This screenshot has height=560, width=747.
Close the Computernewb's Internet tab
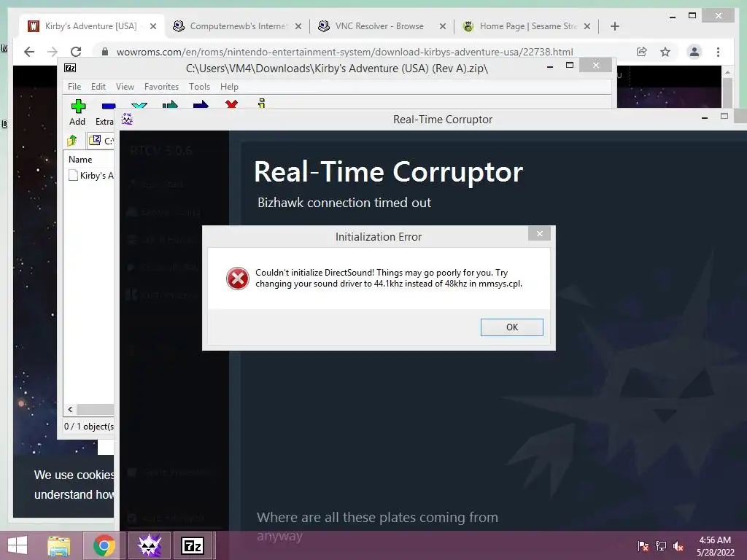point(298,26)
